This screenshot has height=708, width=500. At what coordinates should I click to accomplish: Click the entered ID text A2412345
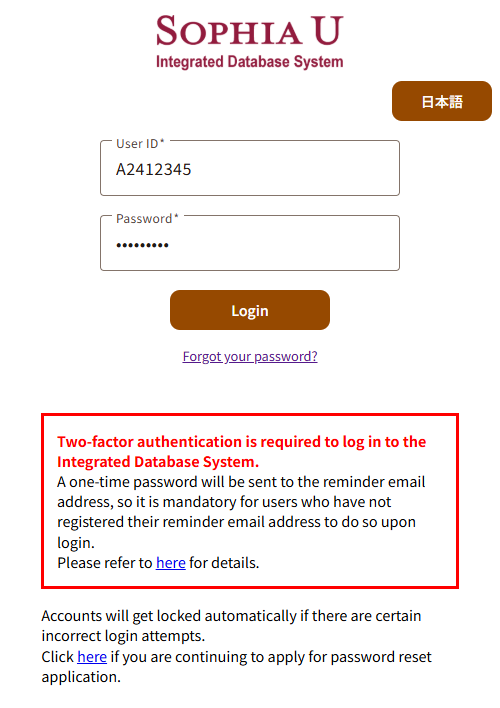click(x=154, y=170)
